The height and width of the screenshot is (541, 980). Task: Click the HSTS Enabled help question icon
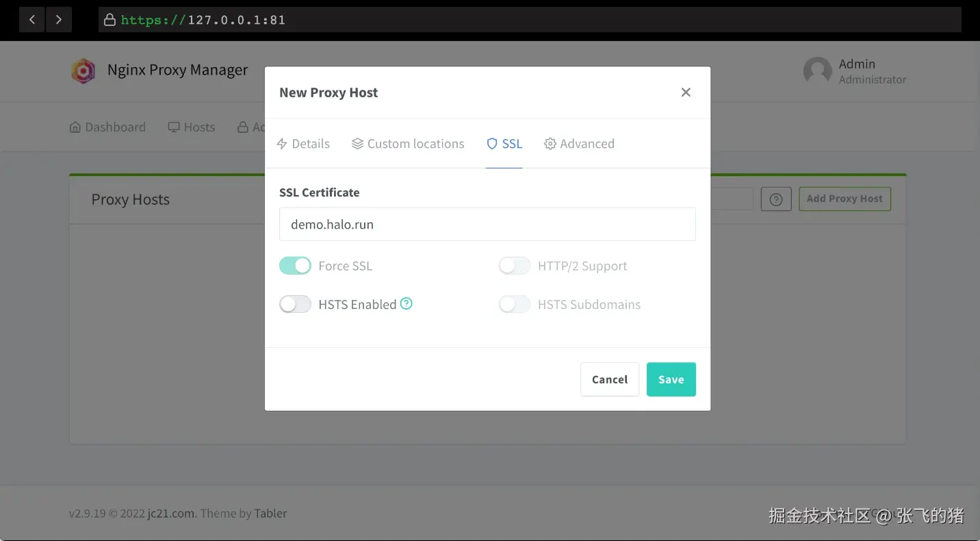point(407,303)
